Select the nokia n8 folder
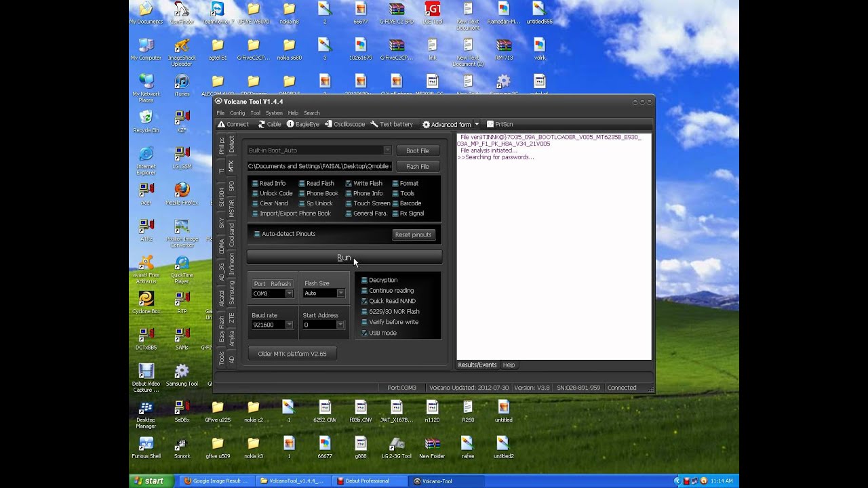868x488 pixels. [x=289, y=13]
